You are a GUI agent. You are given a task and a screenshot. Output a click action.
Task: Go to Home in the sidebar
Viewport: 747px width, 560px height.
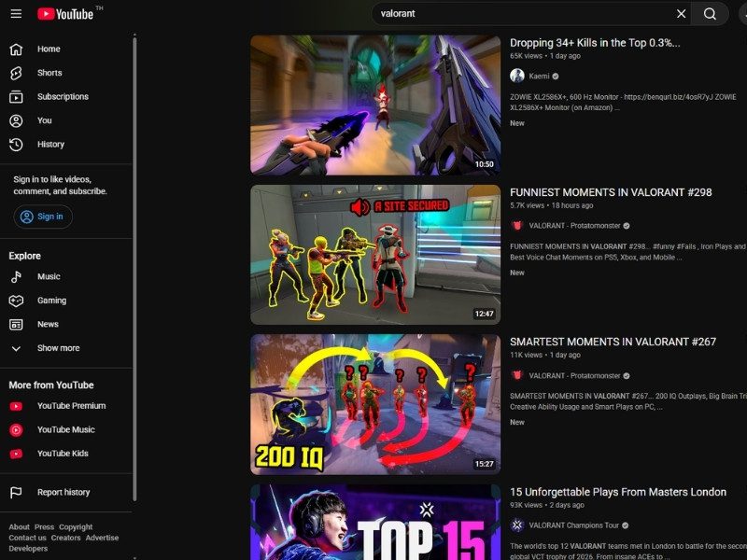[x=49, y=49]
